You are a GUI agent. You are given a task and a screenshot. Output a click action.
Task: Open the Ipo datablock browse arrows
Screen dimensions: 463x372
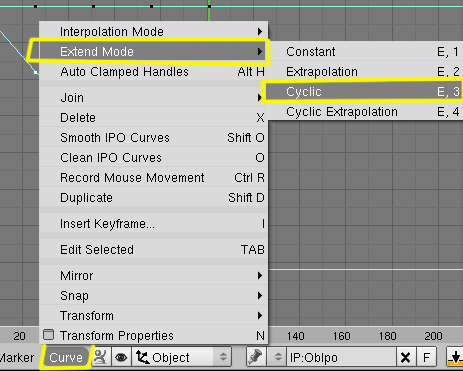point(277,357)
